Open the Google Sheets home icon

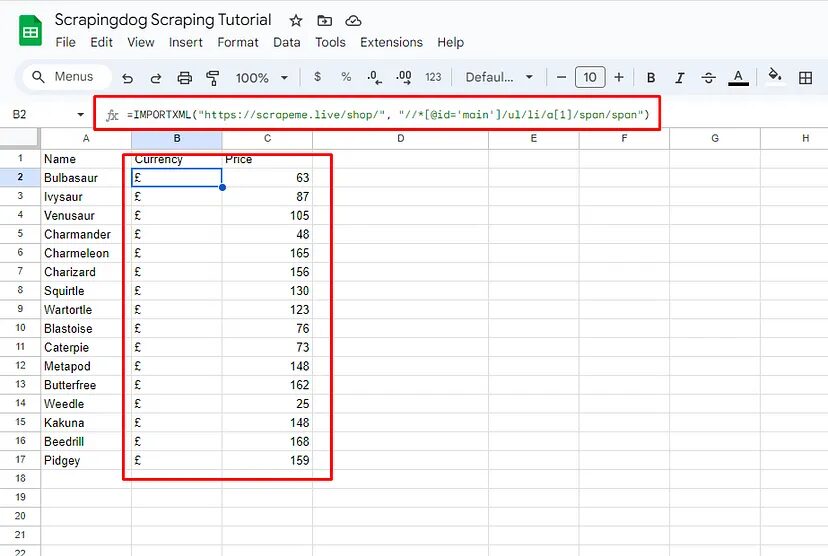30,31
